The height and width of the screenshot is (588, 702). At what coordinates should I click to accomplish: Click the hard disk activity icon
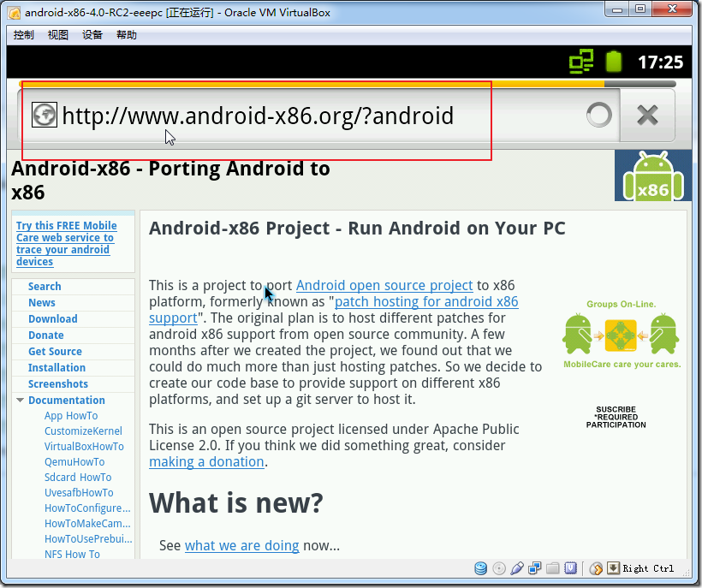tap(481, 568)
